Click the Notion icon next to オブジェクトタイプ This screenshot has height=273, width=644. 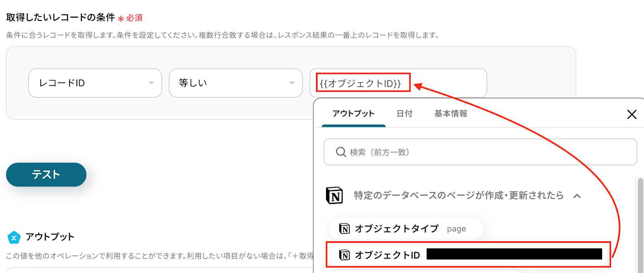(x=345, y=229)
